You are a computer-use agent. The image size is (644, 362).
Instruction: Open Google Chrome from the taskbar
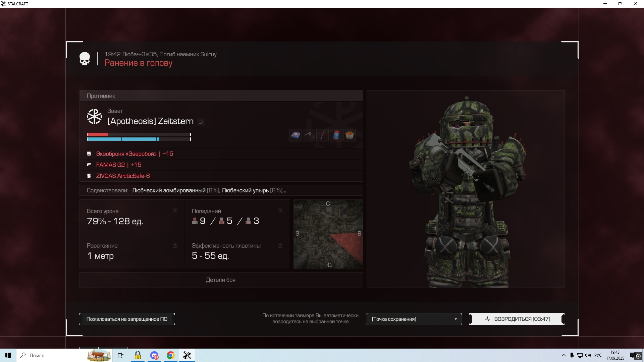pyautogui.click(x=171, y=355)
